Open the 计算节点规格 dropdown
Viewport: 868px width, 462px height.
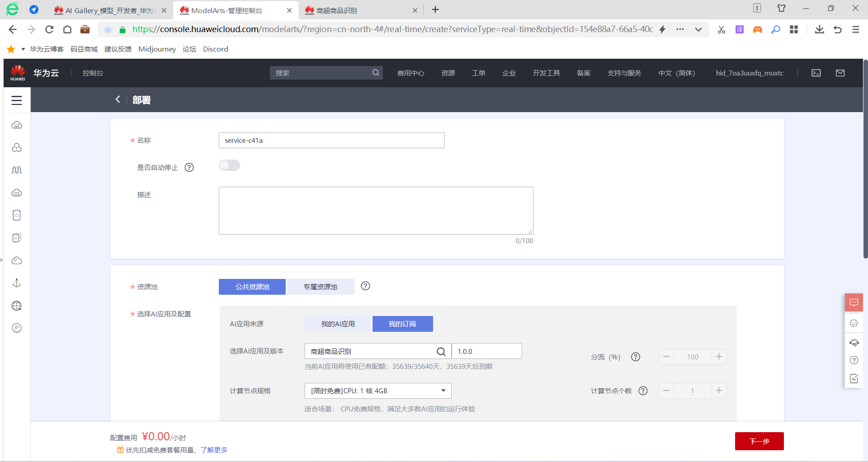[x=378, y=391]
